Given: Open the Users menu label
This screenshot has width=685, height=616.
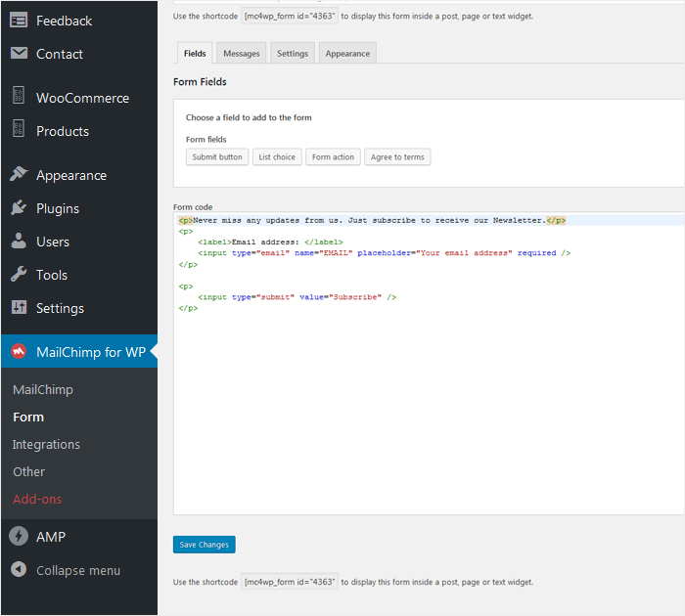Looking at the screenshot, I should pos(53,242).
